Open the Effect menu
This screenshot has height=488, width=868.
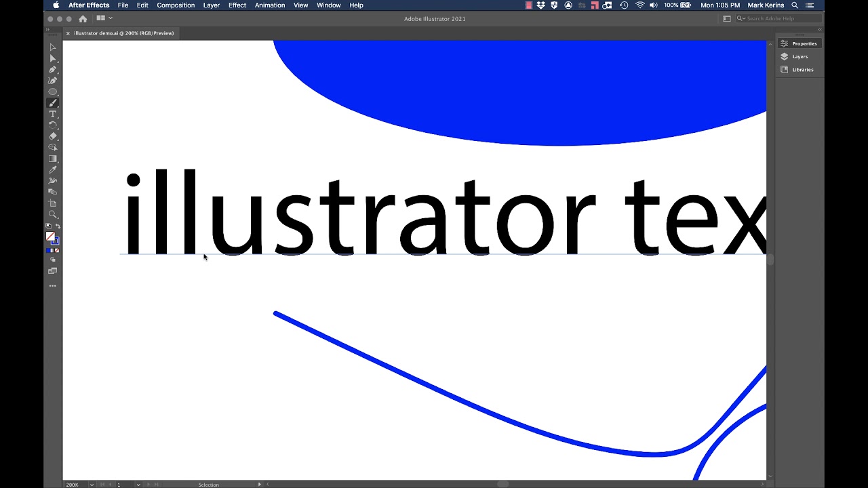237,5
